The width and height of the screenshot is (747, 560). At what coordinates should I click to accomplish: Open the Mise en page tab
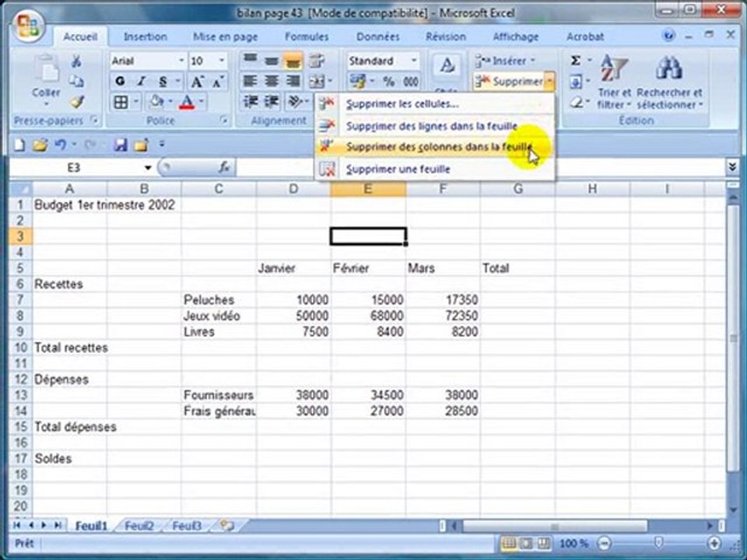(226, 37)
